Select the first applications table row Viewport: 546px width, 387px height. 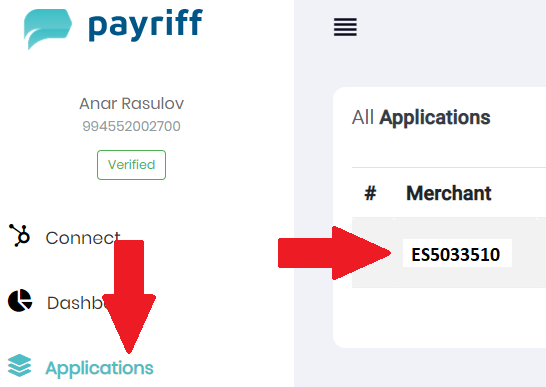click(x=449, y=253)
